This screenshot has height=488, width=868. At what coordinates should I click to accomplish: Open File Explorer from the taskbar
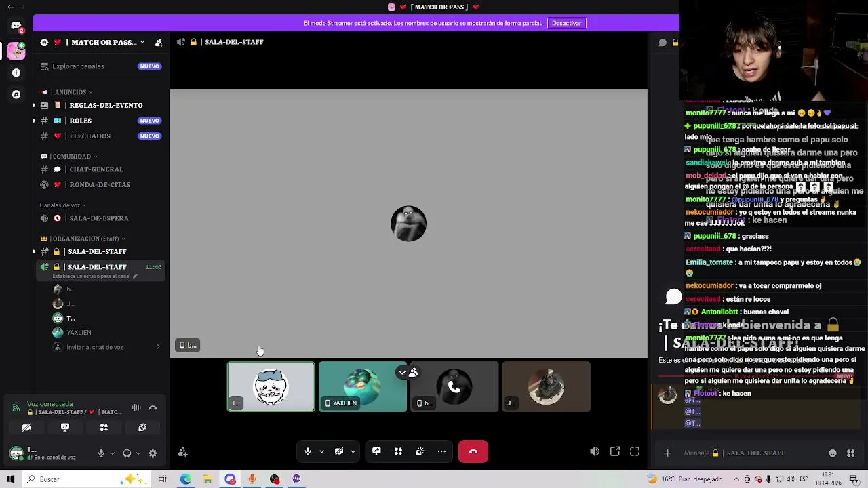208,479
